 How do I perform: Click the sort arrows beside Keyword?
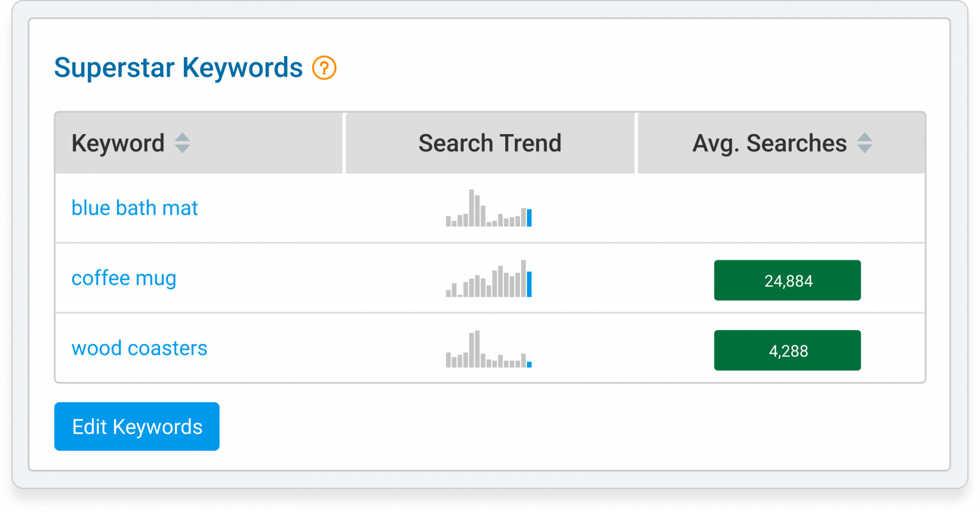[x=182, y=143]
